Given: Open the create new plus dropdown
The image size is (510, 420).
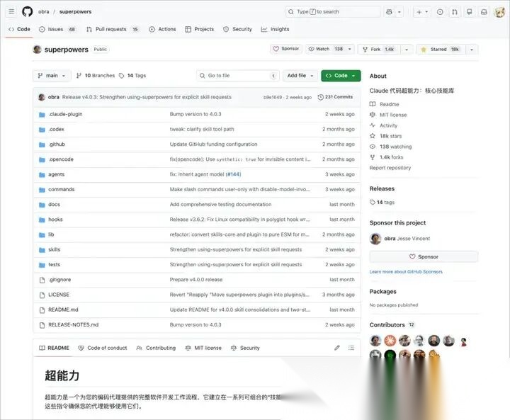Looking at the screenshot, I should tap(422, 12).
